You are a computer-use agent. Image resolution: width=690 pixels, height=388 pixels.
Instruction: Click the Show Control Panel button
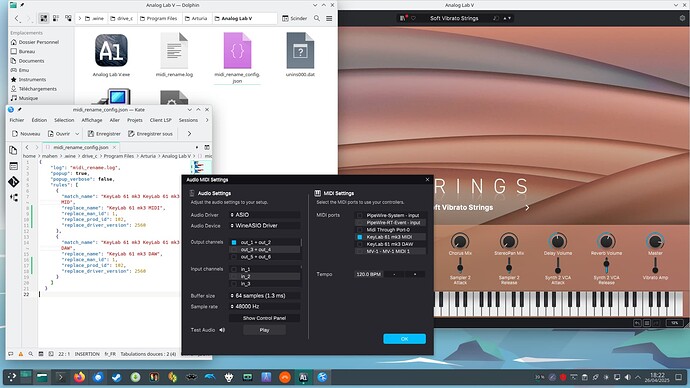point(264,318)
